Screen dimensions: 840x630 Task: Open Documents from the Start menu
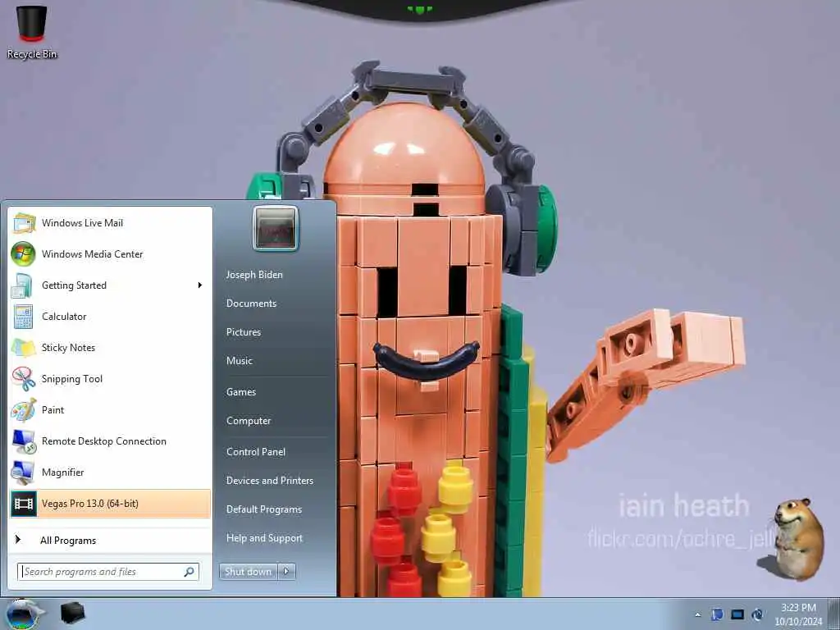[251, 304]
